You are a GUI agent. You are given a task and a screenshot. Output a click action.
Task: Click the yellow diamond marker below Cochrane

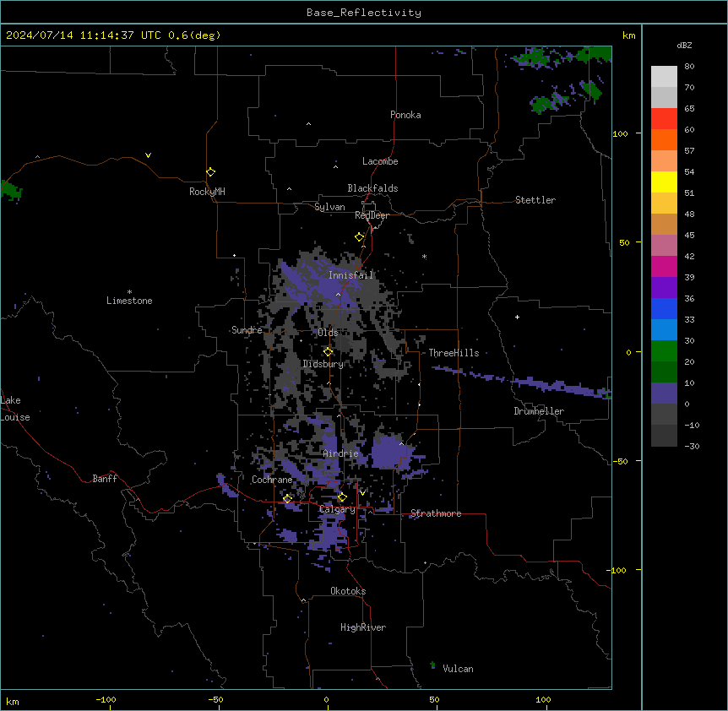(287, 498)
